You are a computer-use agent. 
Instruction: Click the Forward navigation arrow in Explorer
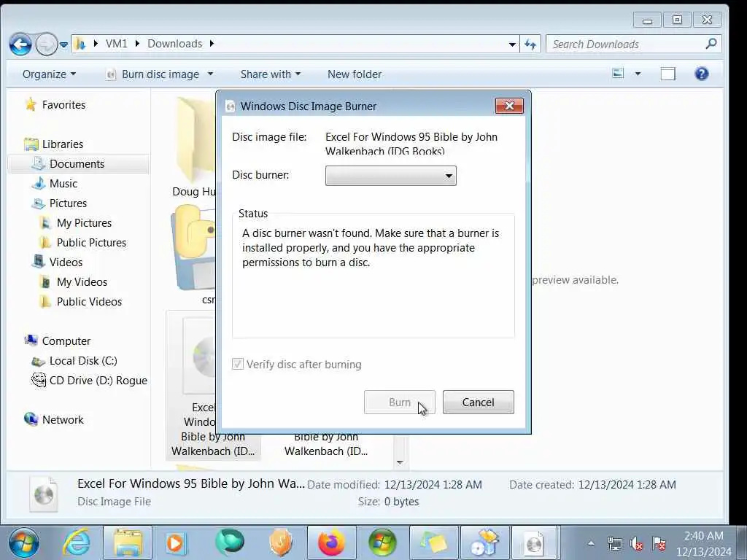46,44
